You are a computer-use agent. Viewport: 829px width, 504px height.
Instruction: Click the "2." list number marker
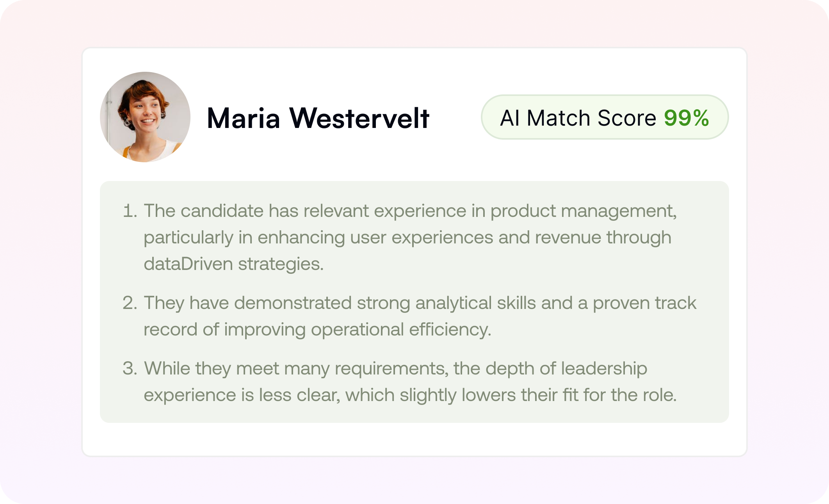pos(130,303)
